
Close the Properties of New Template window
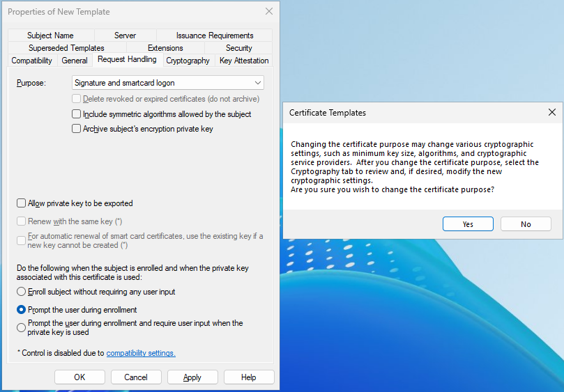269,12
